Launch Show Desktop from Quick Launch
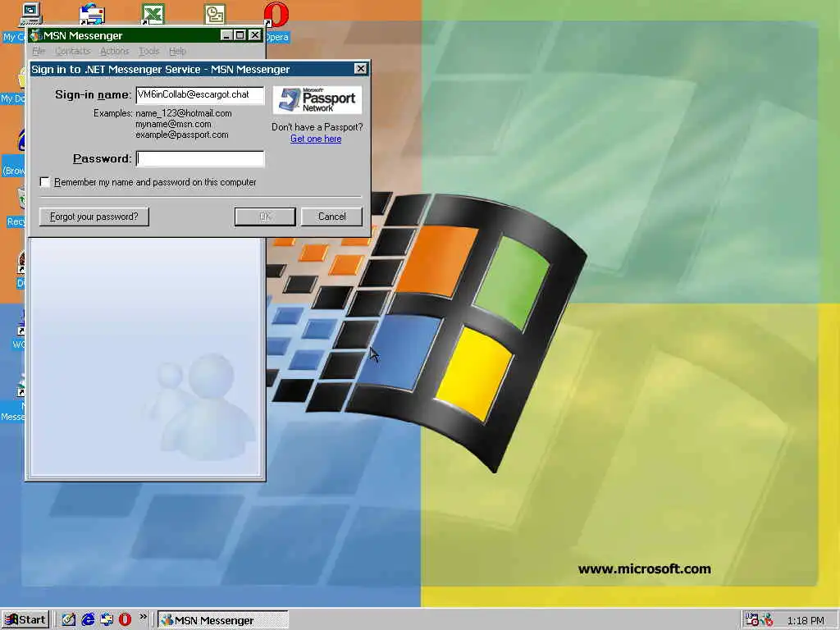The image size is (840, 630). point(69,620)
